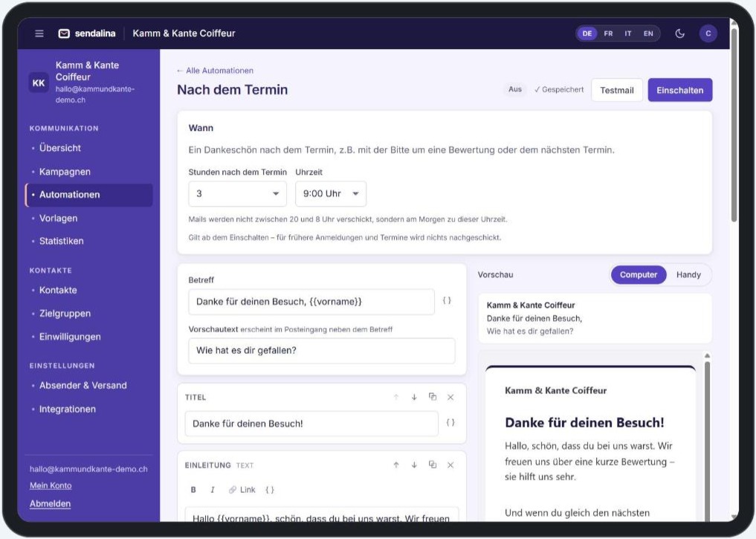Insert placeholder in Betreff field via braces icon
Screen dimensions: 756x539
coord(447,301)
